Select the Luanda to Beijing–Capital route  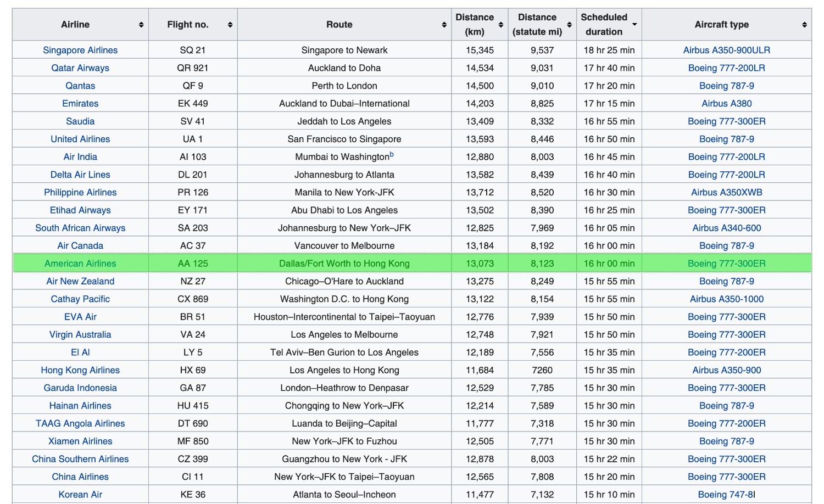pos(344,423)
